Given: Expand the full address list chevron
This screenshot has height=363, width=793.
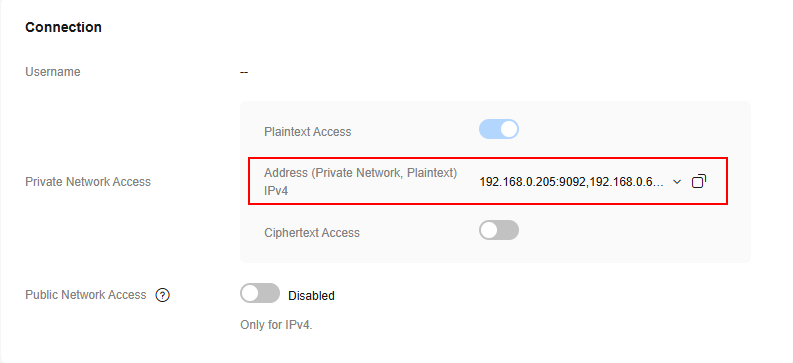Looking at the screenshot, I should click(677, 182).
